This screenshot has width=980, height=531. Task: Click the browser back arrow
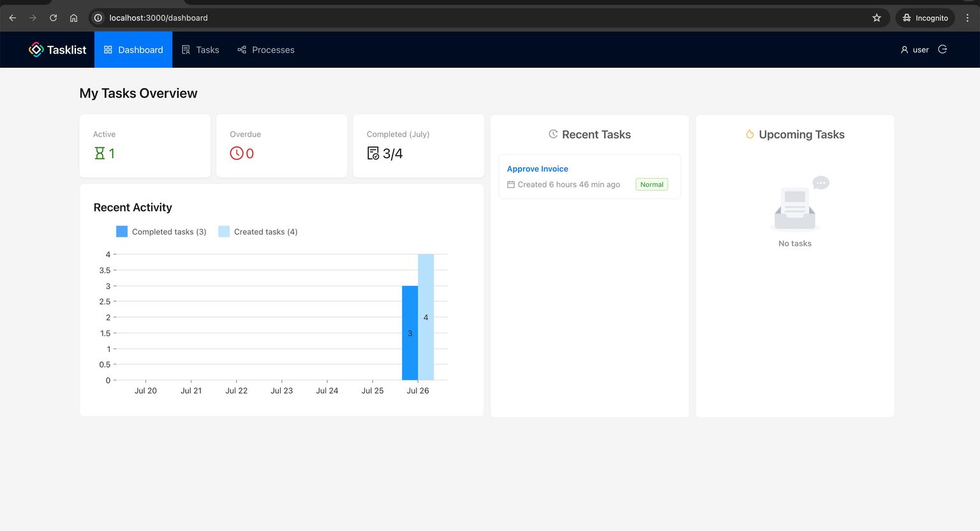coord(13,18)
